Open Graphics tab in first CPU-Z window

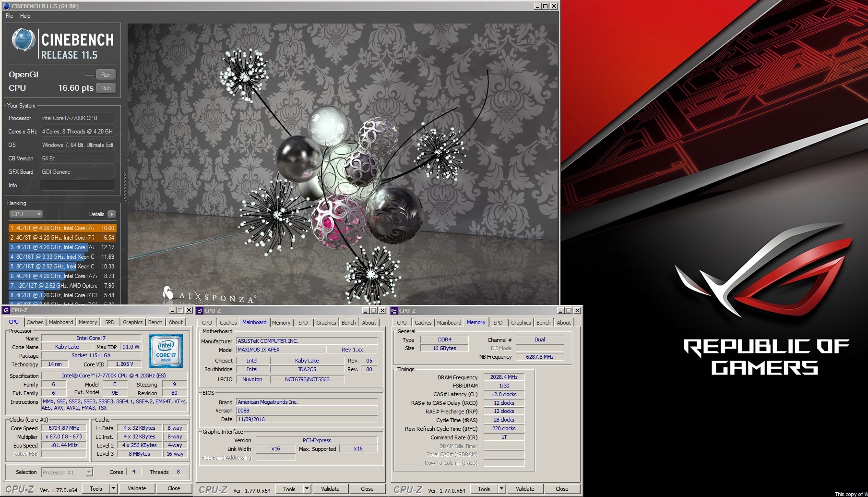pyautogui.click(x=133, y=322)
